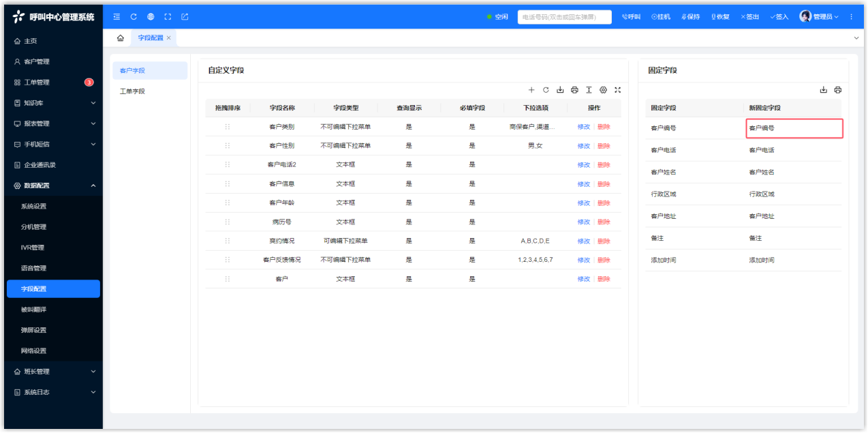Click the 挂机 hang up button
Screen dimensions: 868x433
(x=661, y=17)
